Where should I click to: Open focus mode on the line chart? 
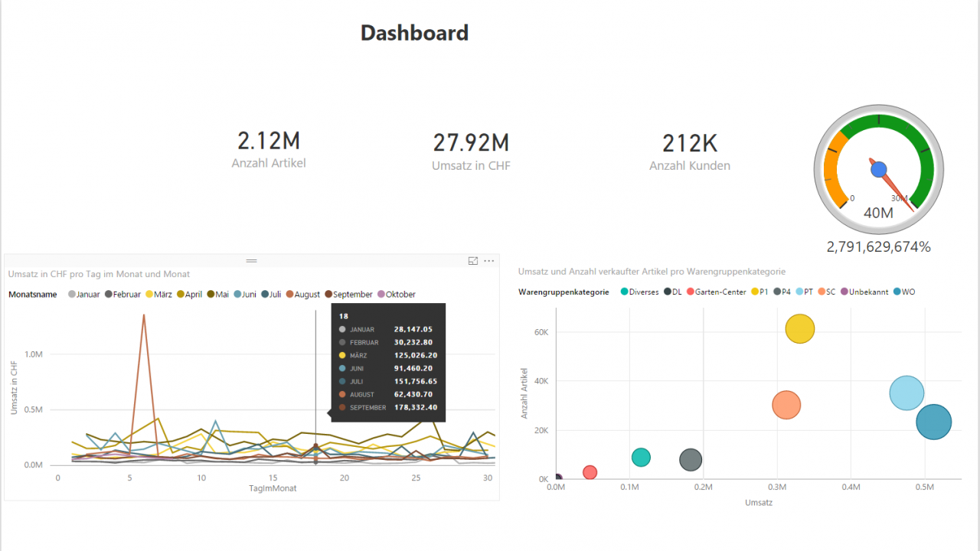coord(473,261)
